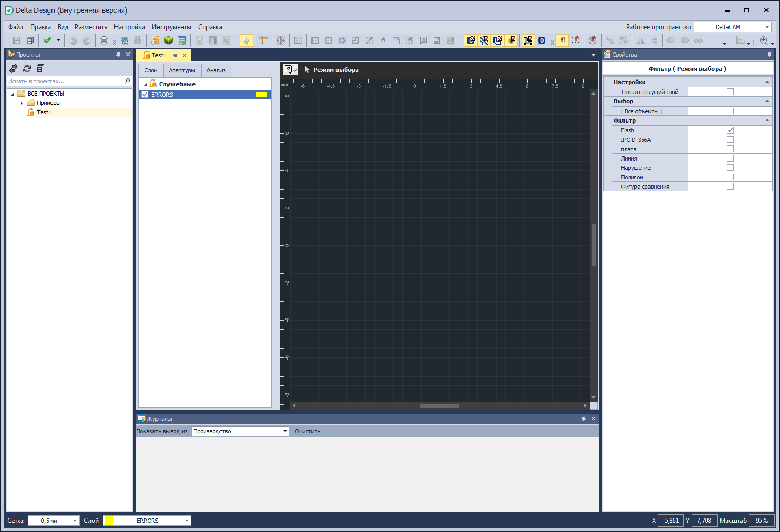
Task: Open the Инструменты menu
Action: pos(172,27)
